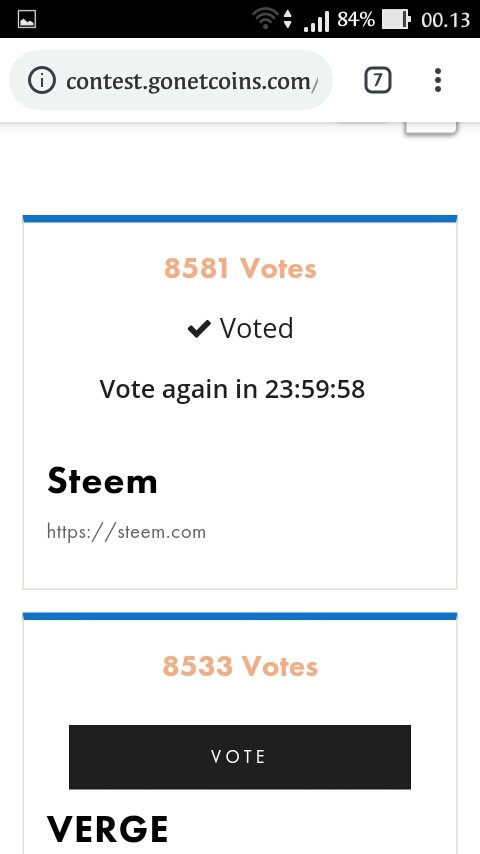Viewport: 480px width, 854px height.
Task: Tap the 8581 Votes count
Action: click(x=240, y=268)
